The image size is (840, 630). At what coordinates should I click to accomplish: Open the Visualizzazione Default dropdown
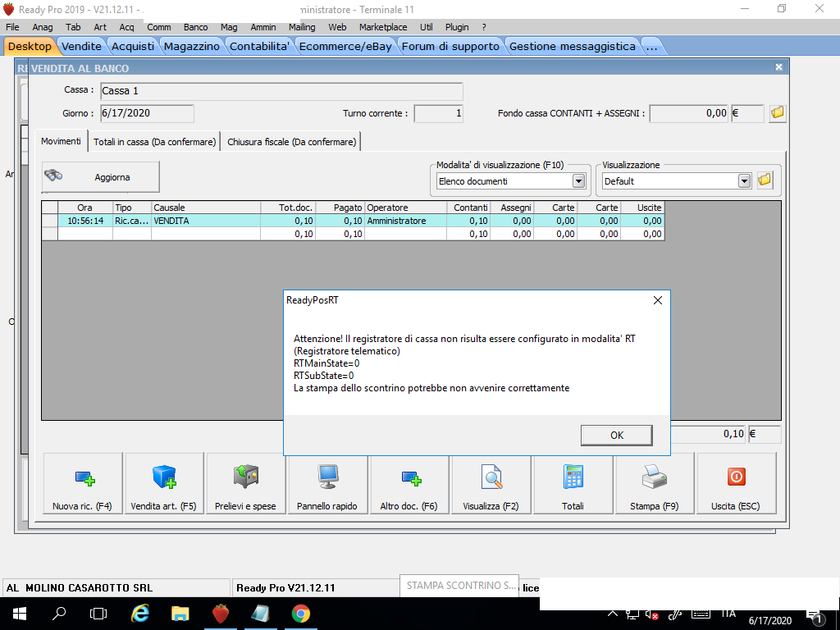pyautogui.click(x=744, y=181)
